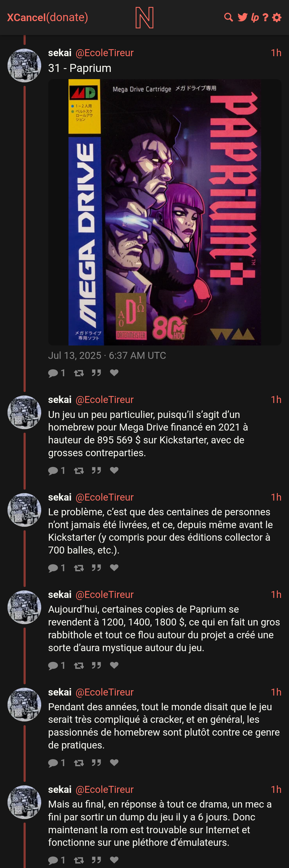Screen dimensions: 289x868
Task: Retweet the '31 - Paprium' tweet
Action: [79, 373]
